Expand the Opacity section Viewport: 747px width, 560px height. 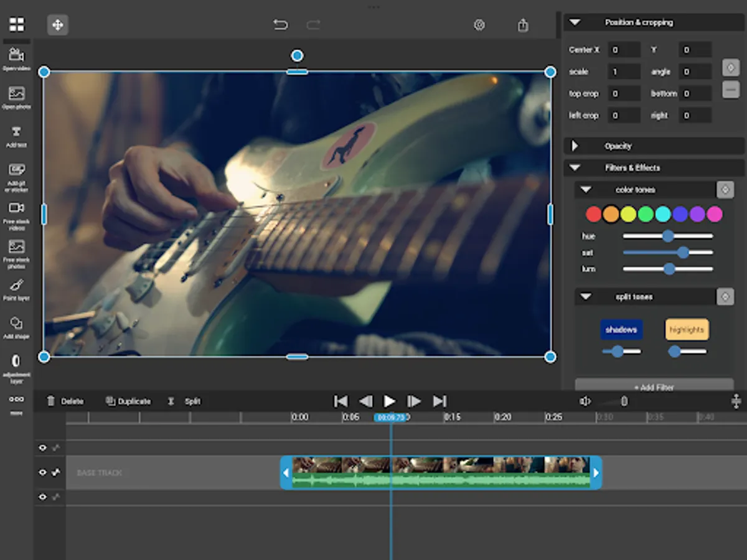(x=575, y=146)
